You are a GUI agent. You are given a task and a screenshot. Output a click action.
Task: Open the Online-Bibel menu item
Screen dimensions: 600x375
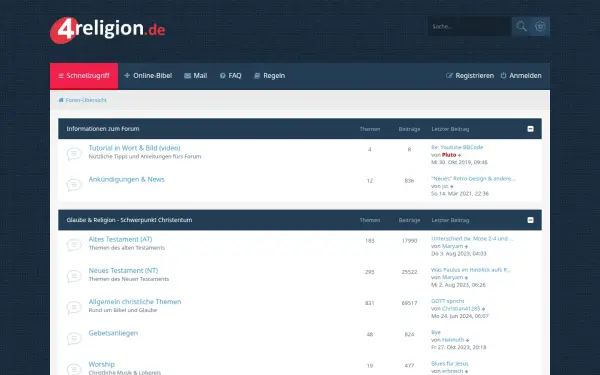[x=148, y=76]
